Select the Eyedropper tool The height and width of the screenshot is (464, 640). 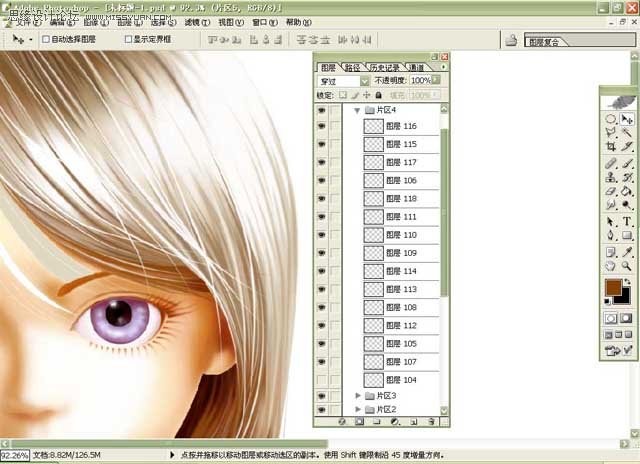pyautogui.click(x=627, y=252)
